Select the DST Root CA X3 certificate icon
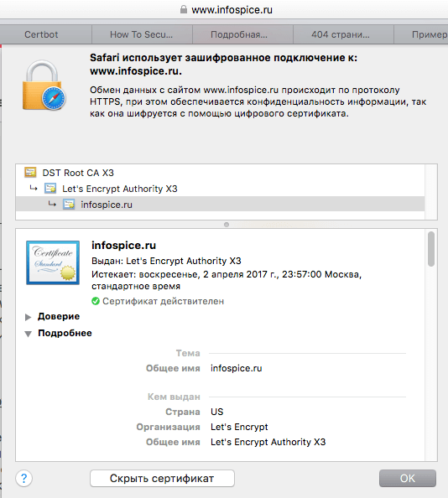The height and width of the screenshot is (498, 448). click(30, 173)
